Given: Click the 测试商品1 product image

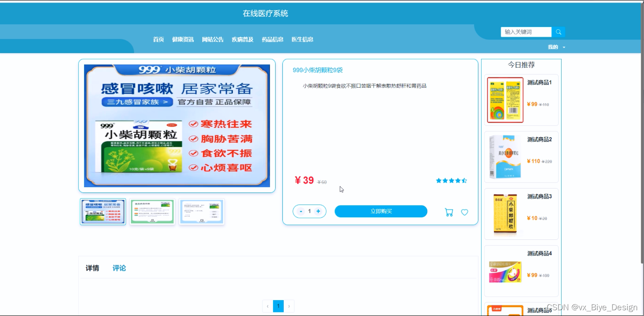Looking at the screenshot, I should tap(505, 100).
